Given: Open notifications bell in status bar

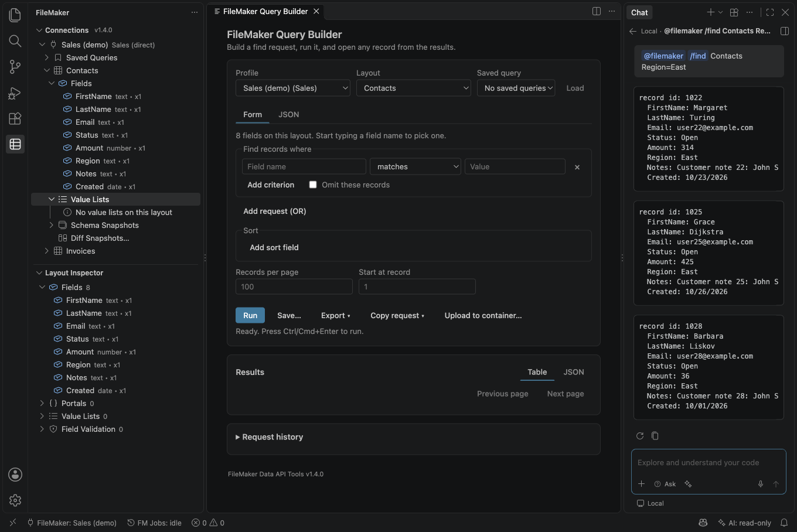Looking at the screenshot, I should [784, 523].
